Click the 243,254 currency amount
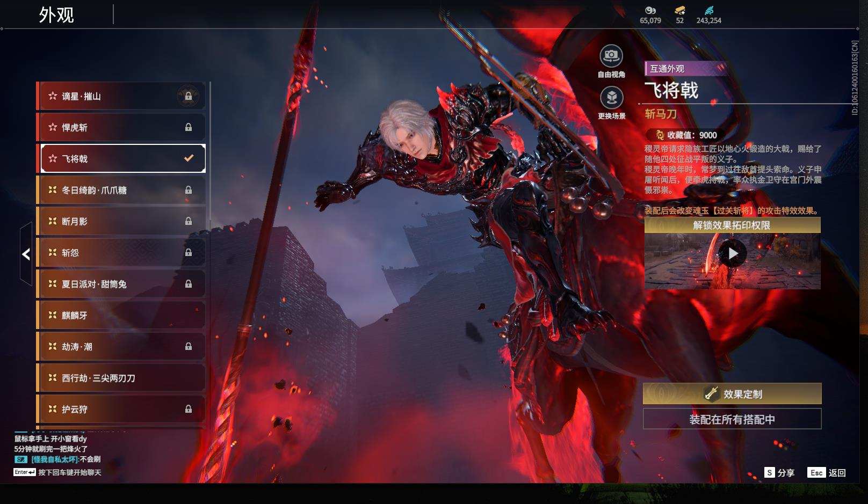The height and width of the screenshot is (504, 868). 709,20
